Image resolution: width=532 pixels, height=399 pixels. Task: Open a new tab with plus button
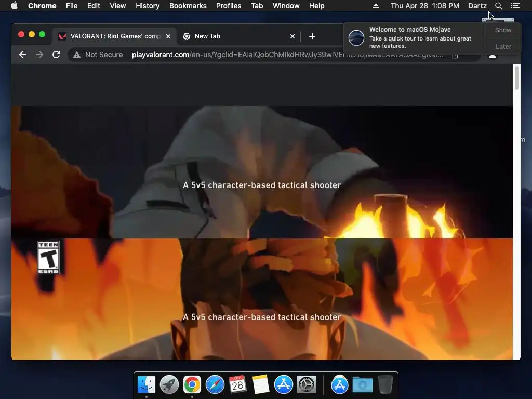(x=312, y=36)
